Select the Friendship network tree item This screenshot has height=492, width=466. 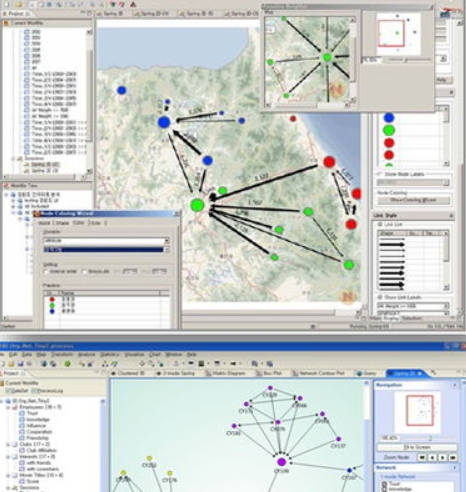tap(38, 438)
